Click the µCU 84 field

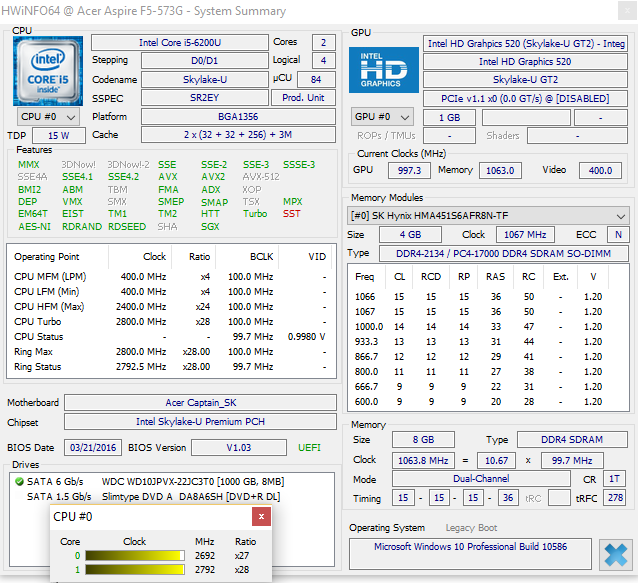pyautogui.click(x=316, y=79)
